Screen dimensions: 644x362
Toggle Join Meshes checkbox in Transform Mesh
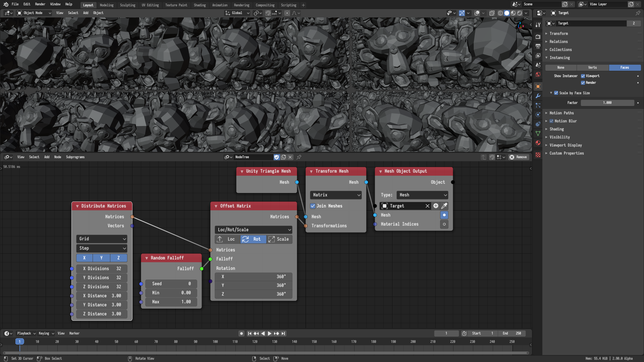(x=313, y=206)
